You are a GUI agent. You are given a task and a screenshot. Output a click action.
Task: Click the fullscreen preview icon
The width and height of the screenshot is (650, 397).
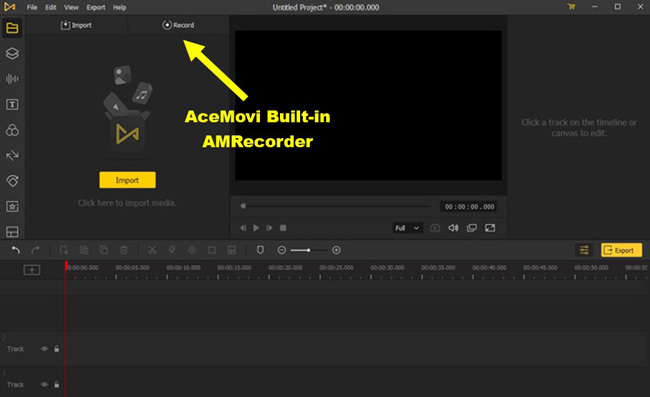(490, 228)
